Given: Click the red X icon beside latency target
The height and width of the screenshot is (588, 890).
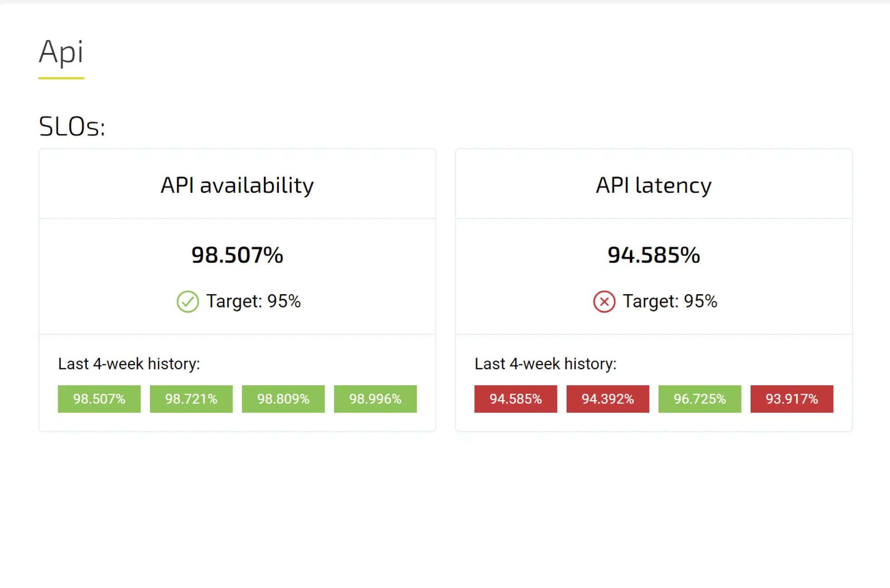Looking at the screenshot, I should click(604, 301).
